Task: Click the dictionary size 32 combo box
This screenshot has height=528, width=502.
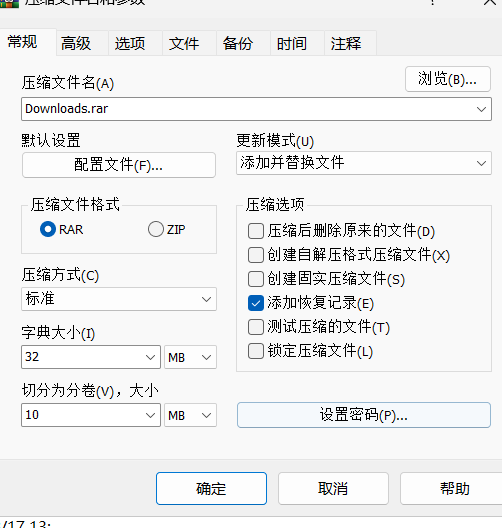Action: 91,357
